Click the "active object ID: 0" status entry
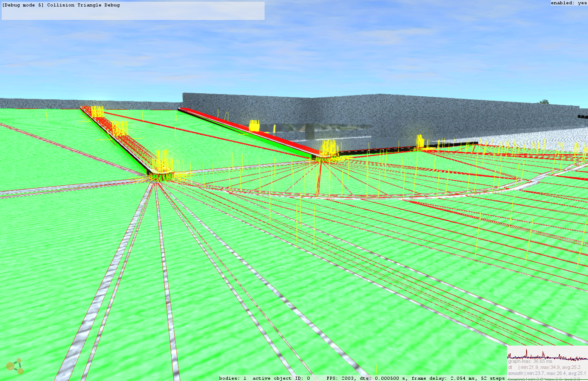This screenshot has height=381, width=588. (281, 378)
